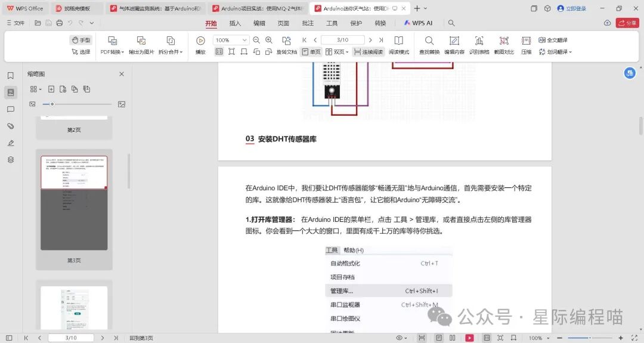Open the status bar 100% zoom dropdown
The image size is (644, 343).
539,338
